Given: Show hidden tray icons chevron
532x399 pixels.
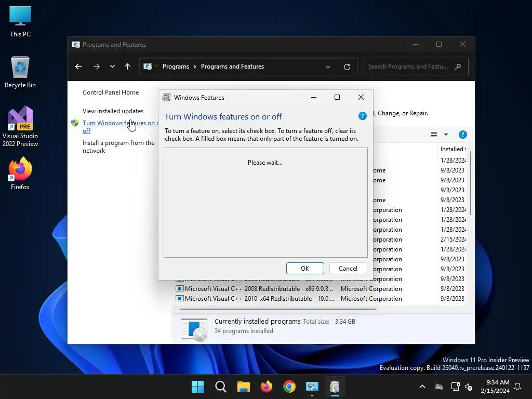Looking at the screenshot, I should tap(422, 387).
